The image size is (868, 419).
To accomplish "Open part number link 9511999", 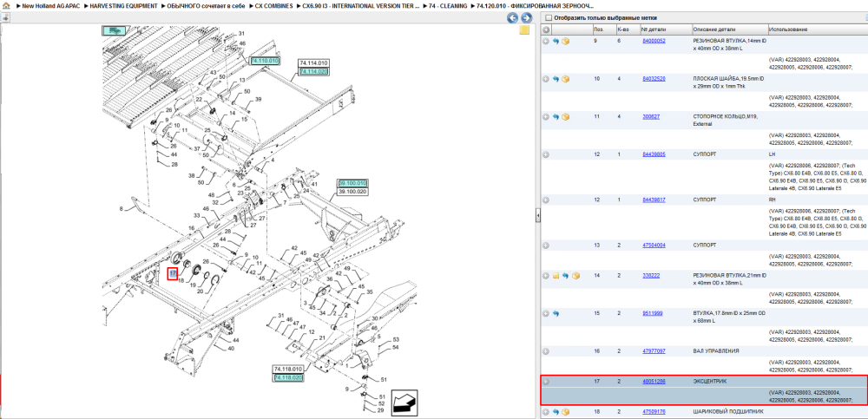I will (652, 313).
